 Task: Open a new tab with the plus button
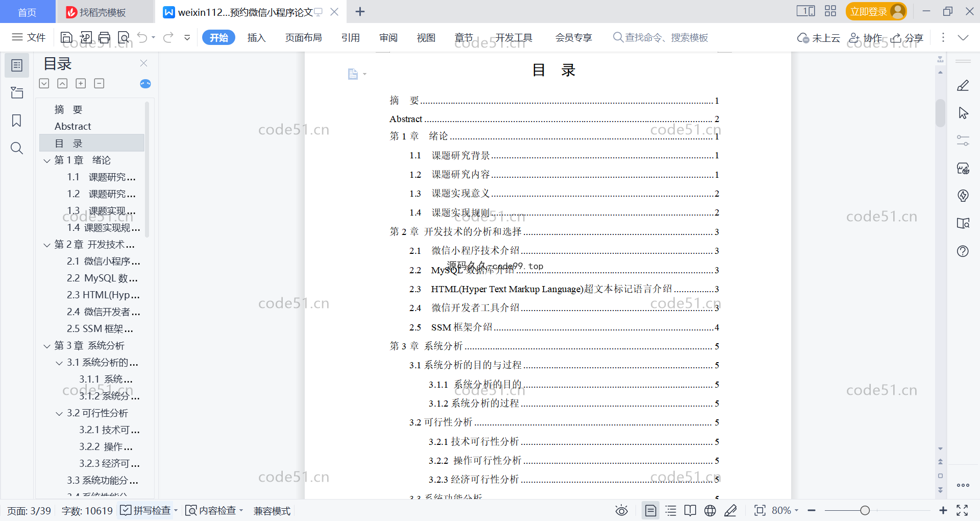coord(360,11)
